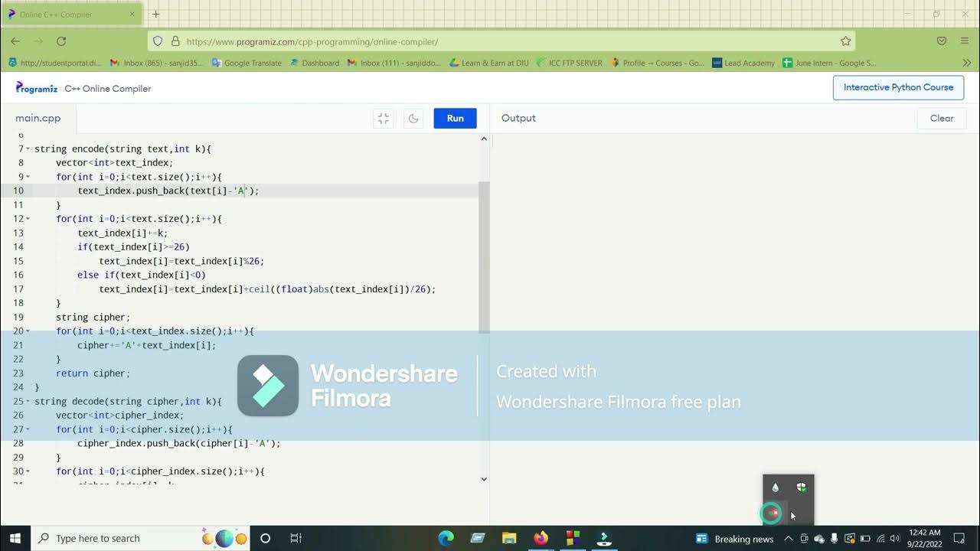
Task: Open the Pocket save icon
Action: [942, 41]
